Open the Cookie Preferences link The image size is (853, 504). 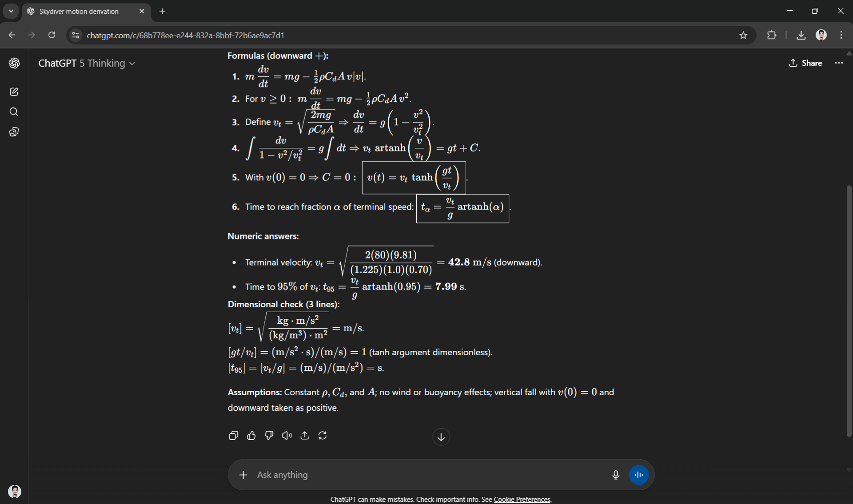tap(522, 499)
